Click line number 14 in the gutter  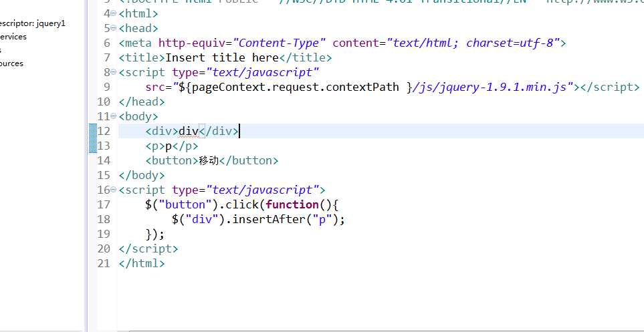[x=104, y=160]
